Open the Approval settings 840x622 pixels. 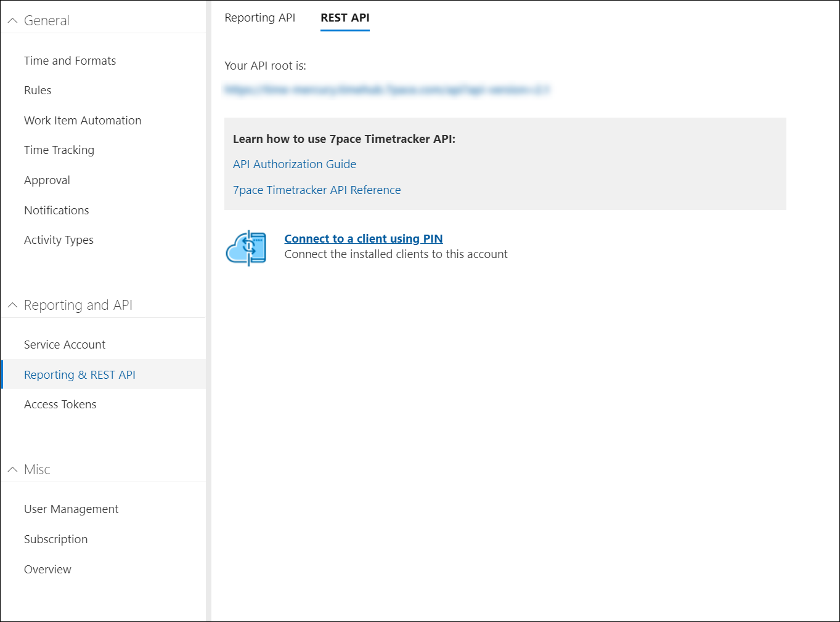pos(47,180)
